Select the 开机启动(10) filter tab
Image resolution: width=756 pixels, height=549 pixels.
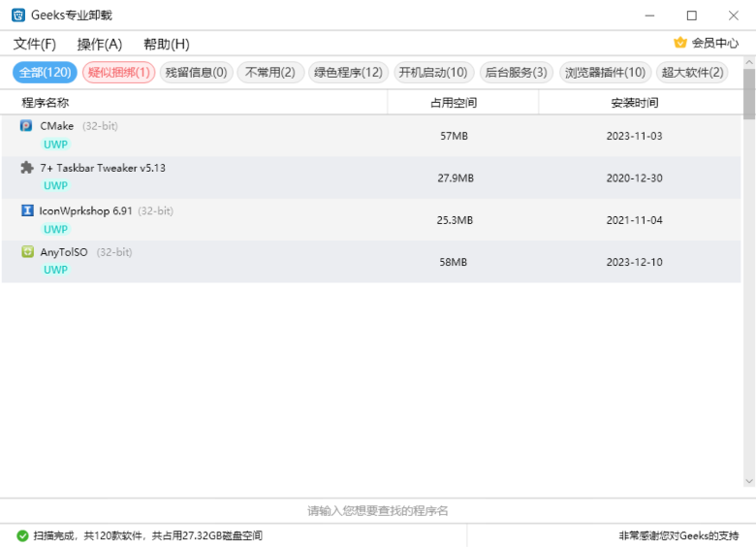pos(433,73)
